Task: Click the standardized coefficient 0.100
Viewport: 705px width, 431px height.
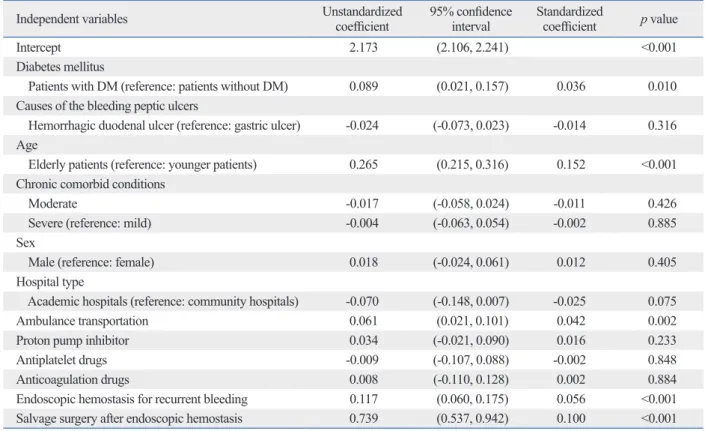Action: click(571, 419)
